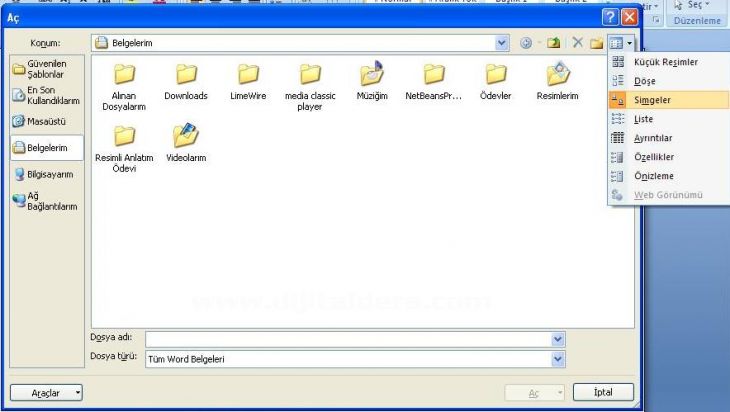
Task: Click the dialog help question mark
Action: [610, 17]
